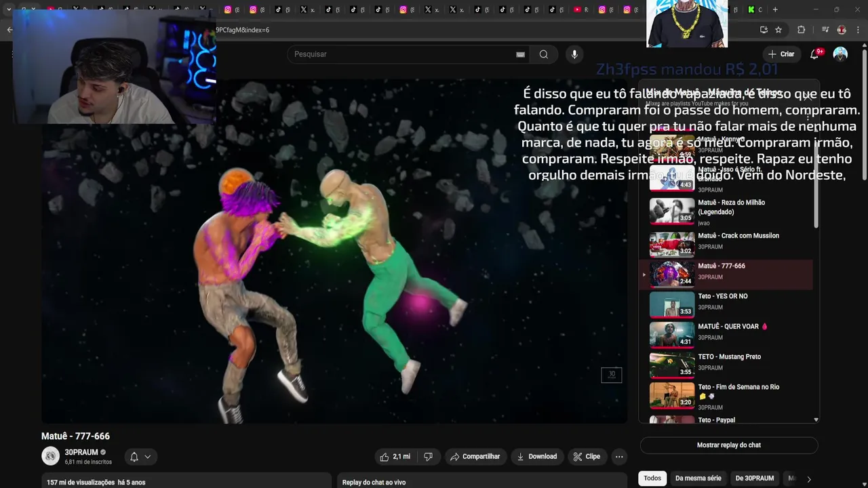Click the install app icon in address bar
Viewport: 868px width, 488px height.
[x=764, y=30]
